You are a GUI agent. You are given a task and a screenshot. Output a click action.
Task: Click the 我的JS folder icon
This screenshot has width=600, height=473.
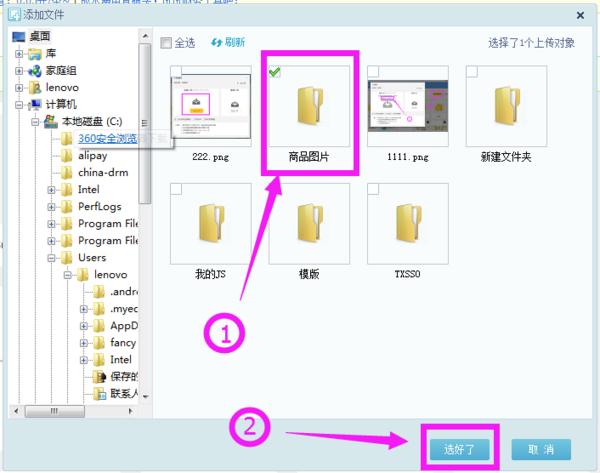[210, 222]
